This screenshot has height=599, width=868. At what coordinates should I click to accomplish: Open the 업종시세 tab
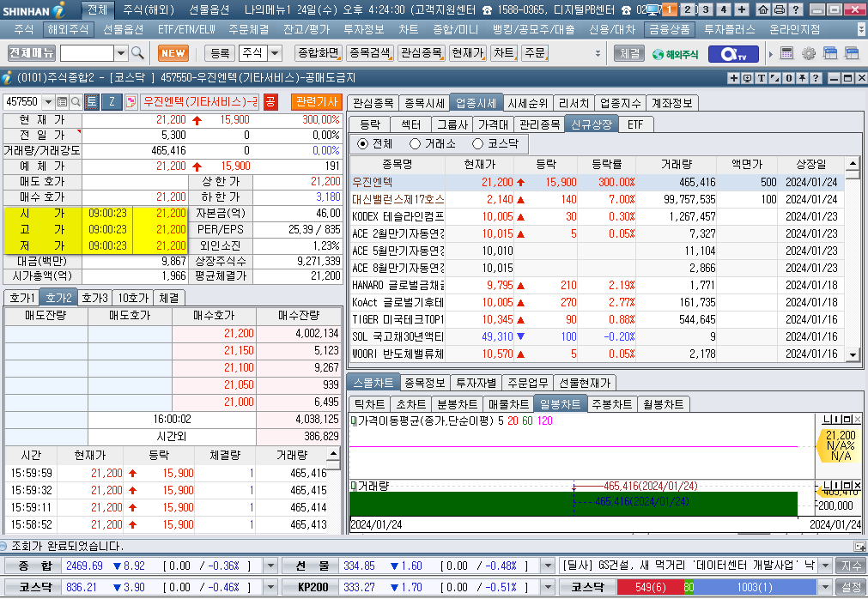476,103
